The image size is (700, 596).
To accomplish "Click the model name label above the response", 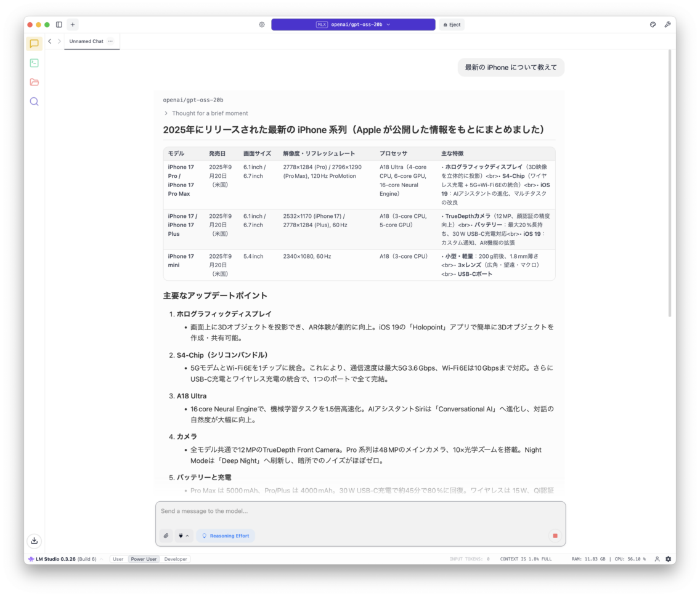I will (193, 100).
